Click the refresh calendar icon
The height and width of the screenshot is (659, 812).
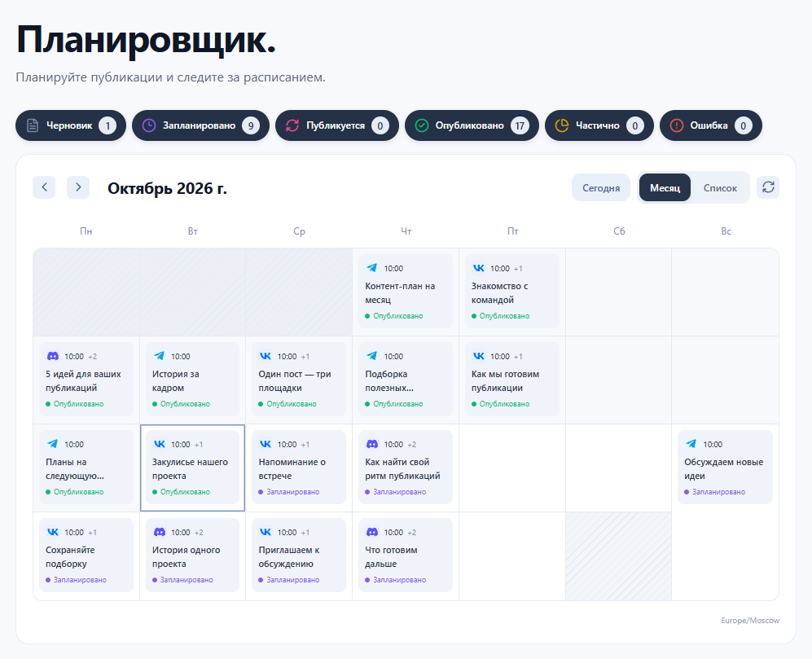(768, 187)
